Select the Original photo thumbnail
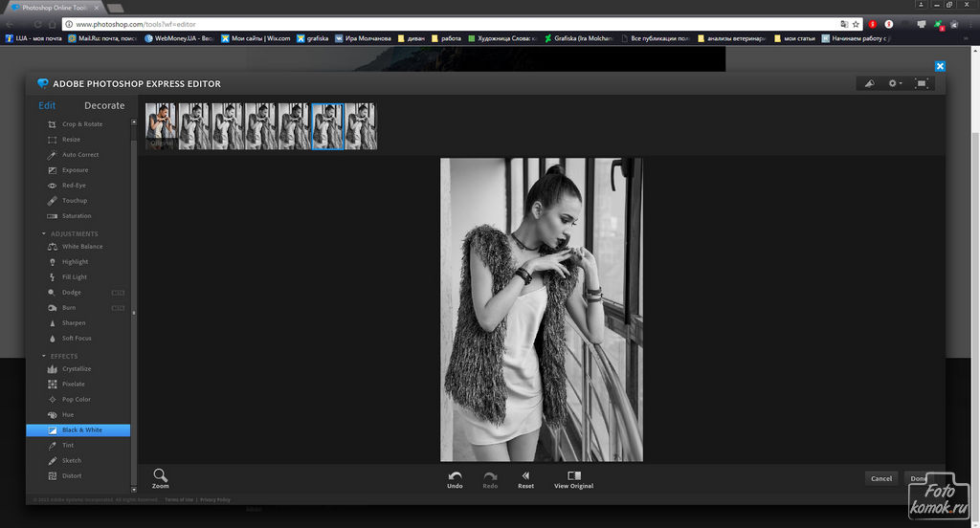980x528 pixels. pyautogui.click(x=161, y=126)
